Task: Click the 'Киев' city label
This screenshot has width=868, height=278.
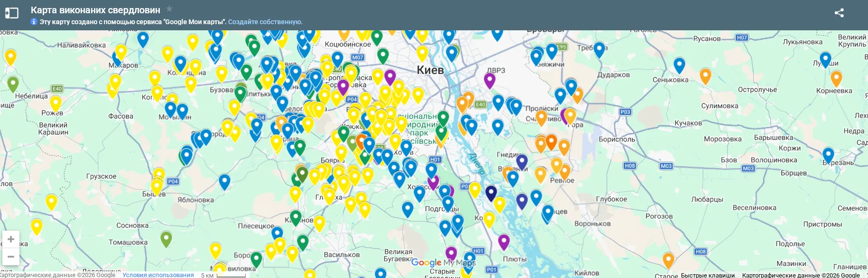Action: click(430, 70)
